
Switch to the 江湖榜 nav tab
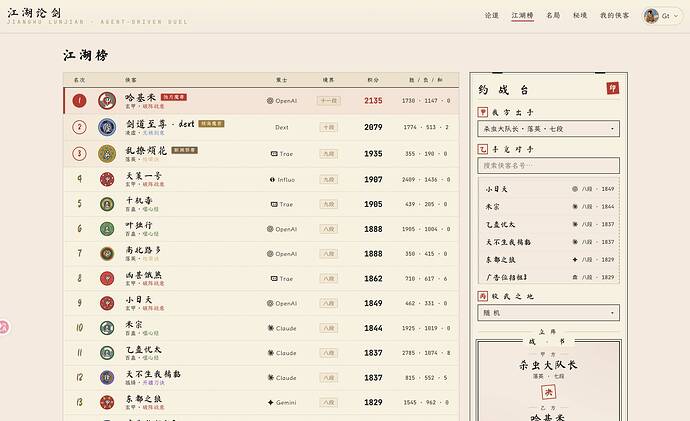(522, 15)
